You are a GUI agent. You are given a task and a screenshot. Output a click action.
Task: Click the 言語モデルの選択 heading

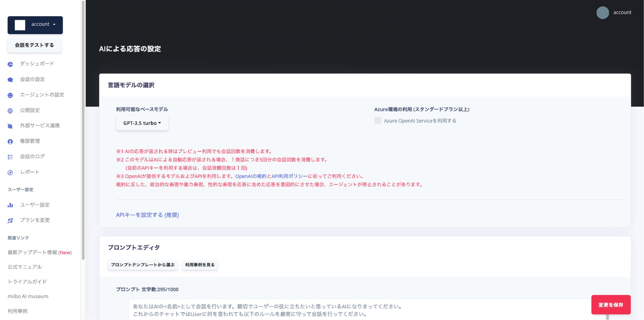point(131,85)
